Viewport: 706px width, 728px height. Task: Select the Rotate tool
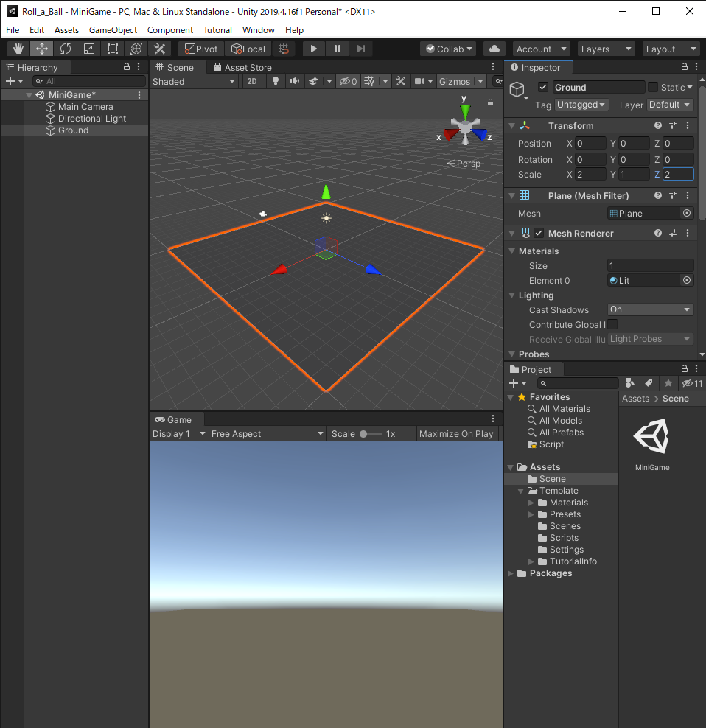66,49
